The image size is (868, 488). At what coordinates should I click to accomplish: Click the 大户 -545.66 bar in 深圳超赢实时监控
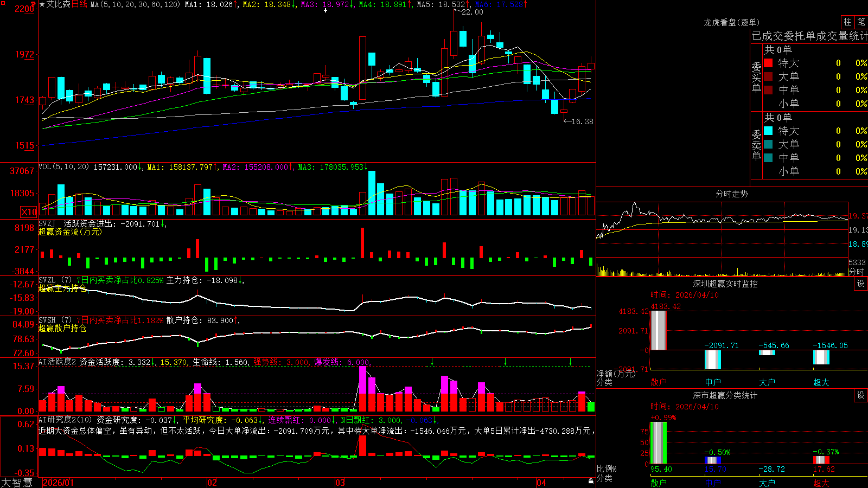[x=767, y=353]
